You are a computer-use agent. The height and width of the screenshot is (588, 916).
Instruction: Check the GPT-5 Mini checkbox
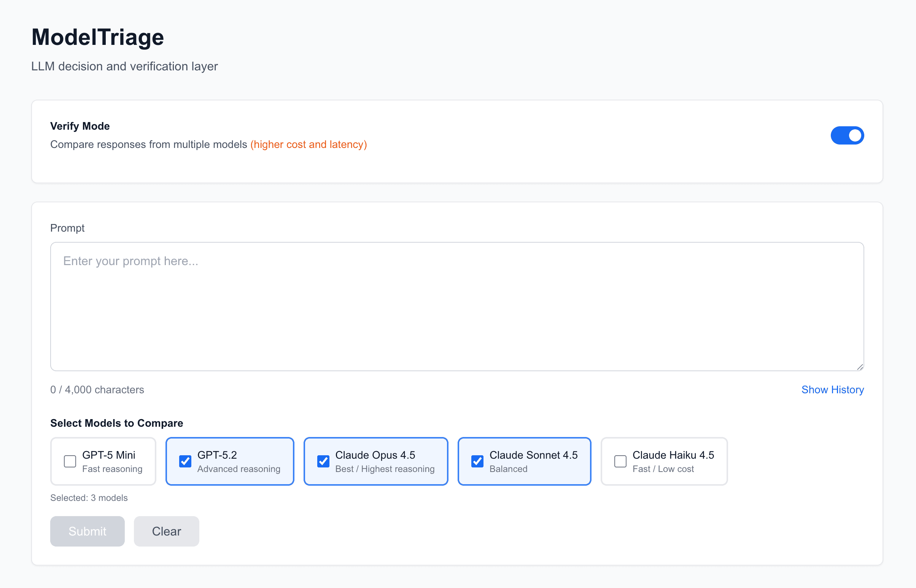[70, 461]
